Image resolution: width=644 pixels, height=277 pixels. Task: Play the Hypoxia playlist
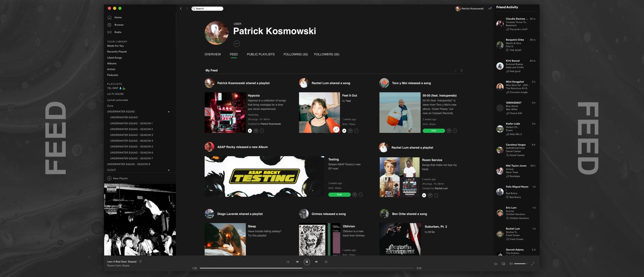click(x=250, y=131)
